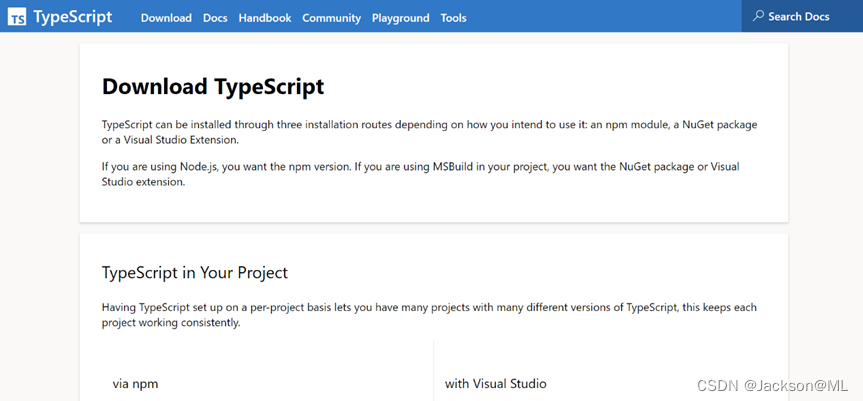Select the via npm section title

coord(135,383)
